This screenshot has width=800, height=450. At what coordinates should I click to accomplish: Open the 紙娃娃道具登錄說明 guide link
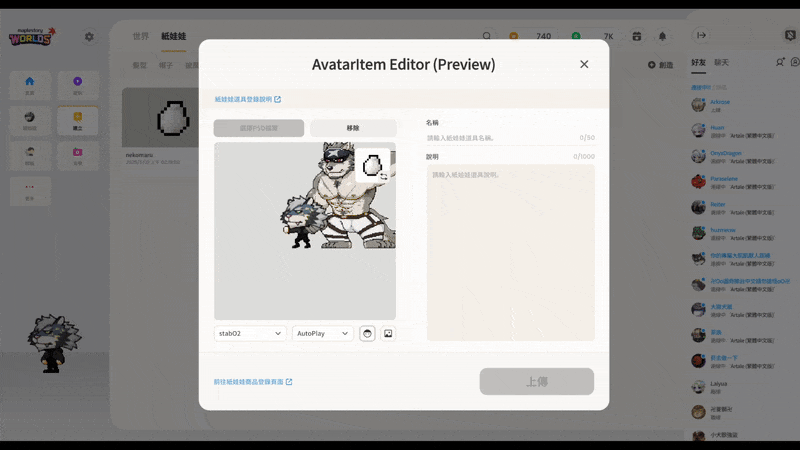[247, 99]
